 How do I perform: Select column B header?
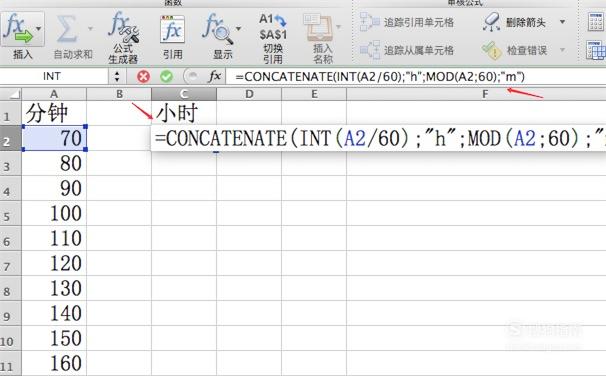119,94
